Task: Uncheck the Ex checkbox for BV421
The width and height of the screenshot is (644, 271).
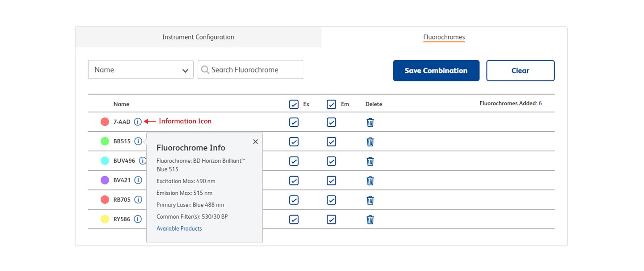Action: 294,181
